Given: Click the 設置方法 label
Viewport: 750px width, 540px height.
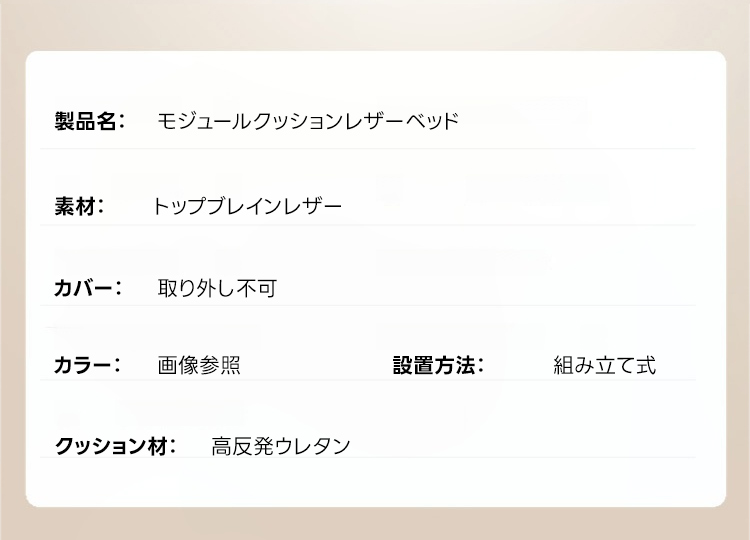Looking at the screenshot, I should click(x=438, y=365).
